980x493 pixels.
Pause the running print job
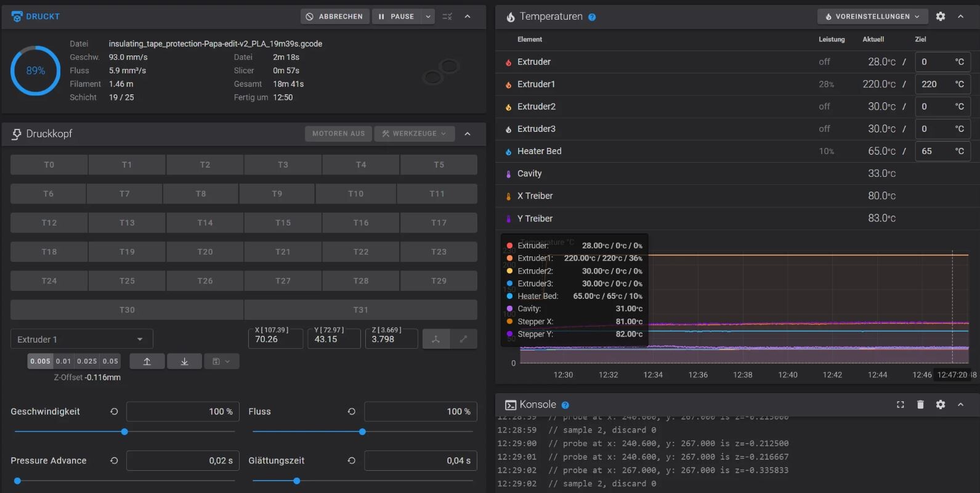pyautogui.click(x=395, y=17)
